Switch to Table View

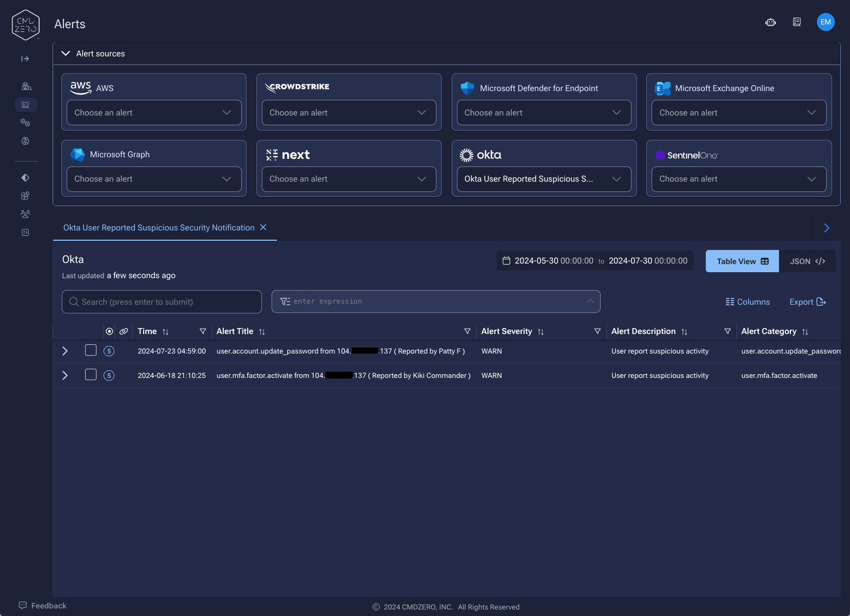pos(742,261)
